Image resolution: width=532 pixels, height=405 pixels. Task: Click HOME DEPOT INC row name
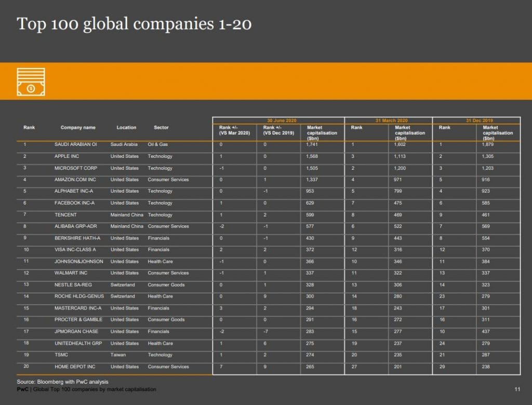point(75,367)
